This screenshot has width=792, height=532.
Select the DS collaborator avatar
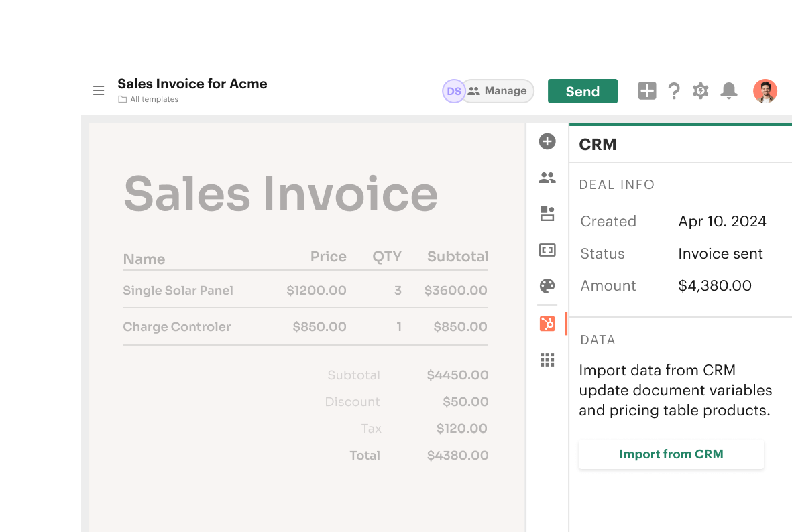point(453,90)
